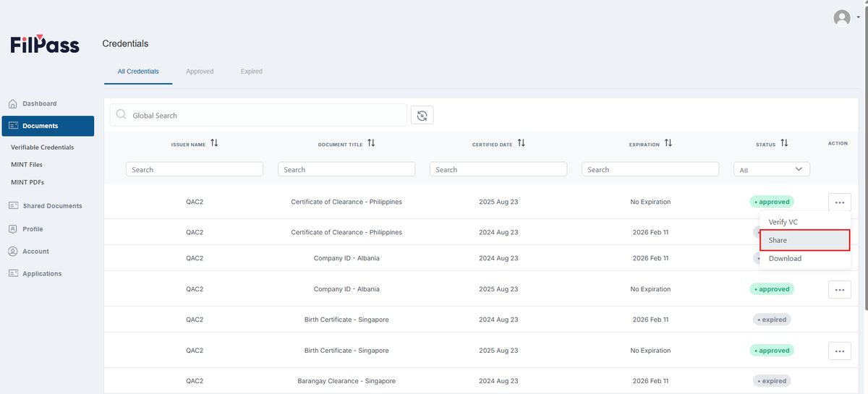Open the Applications page
Viewport: 868px width, 394px height.
click(x=42, y=274)
